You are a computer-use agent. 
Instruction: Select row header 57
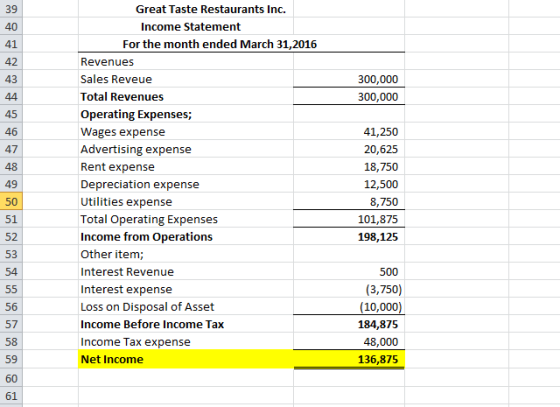tap(11, 324)
